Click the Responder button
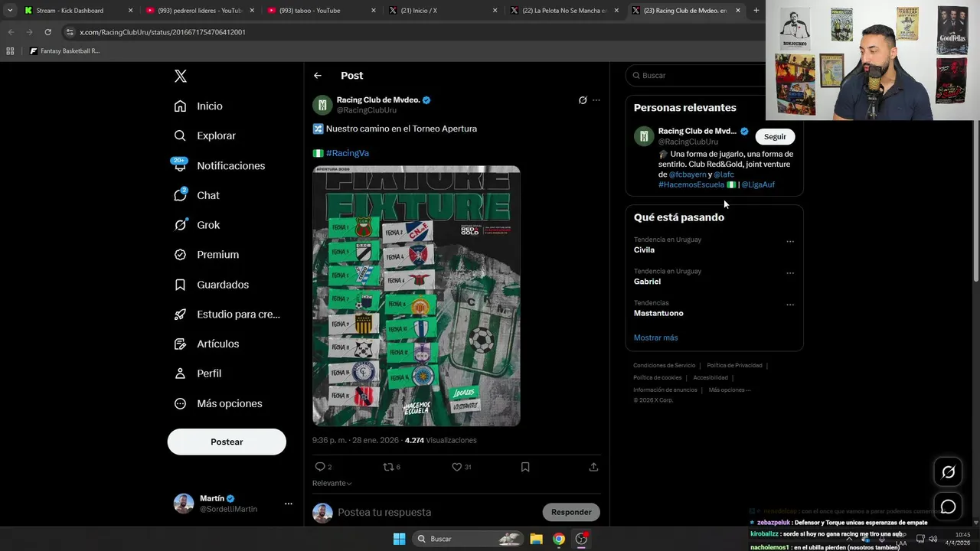 571,512
